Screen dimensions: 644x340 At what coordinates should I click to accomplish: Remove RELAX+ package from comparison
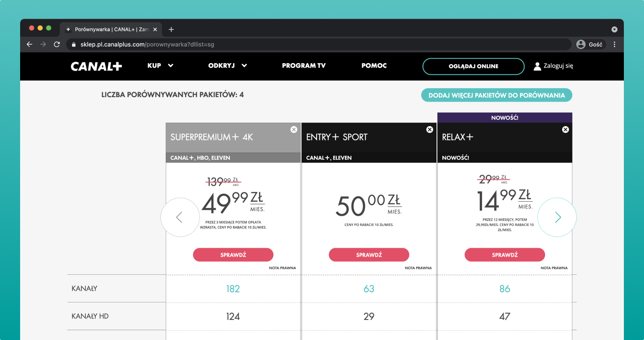[565, 130]
